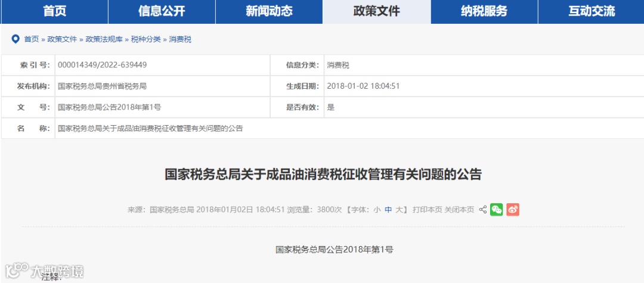Select document number 国家税务总局公告2018年第1号 in table

coord(109,107)
